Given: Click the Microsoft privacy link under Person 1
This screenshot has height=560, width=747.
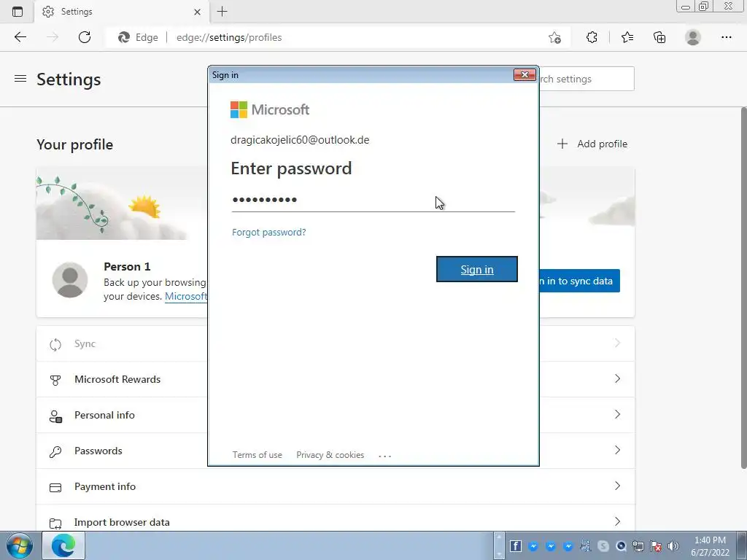Looking at the screenshot, I should pyautogui.click(x=186, y=296).
